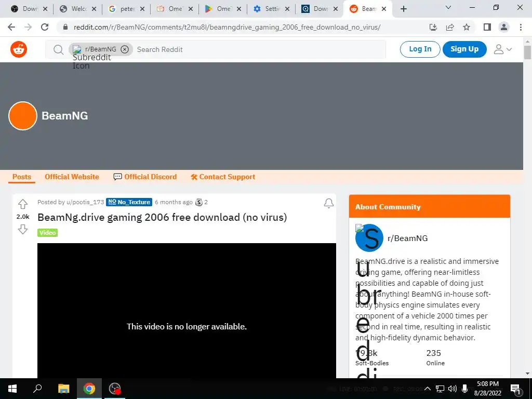The height and width of the screenshot is (399, 532).
Task: Open a new browser tab with plus
Action: tap(403, 9)
